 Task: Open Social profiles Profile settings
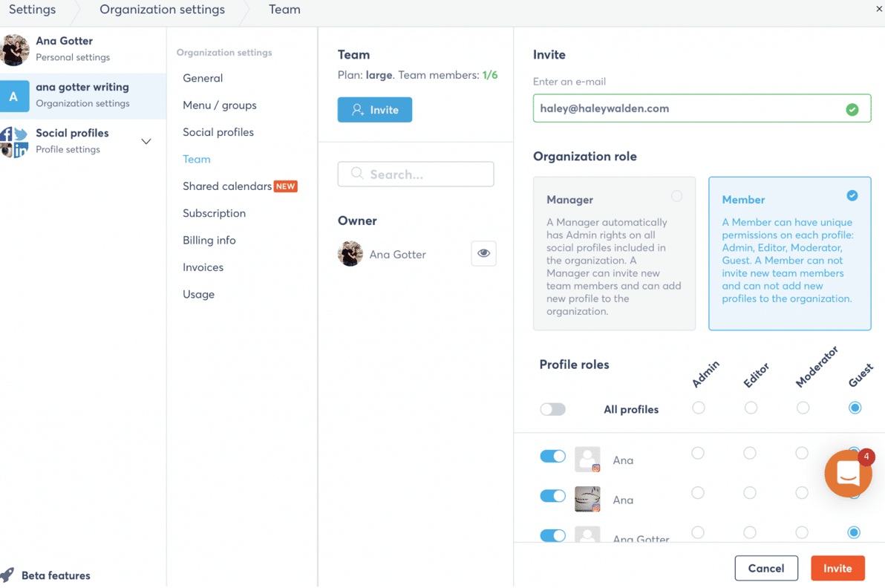tap(83, 141)
